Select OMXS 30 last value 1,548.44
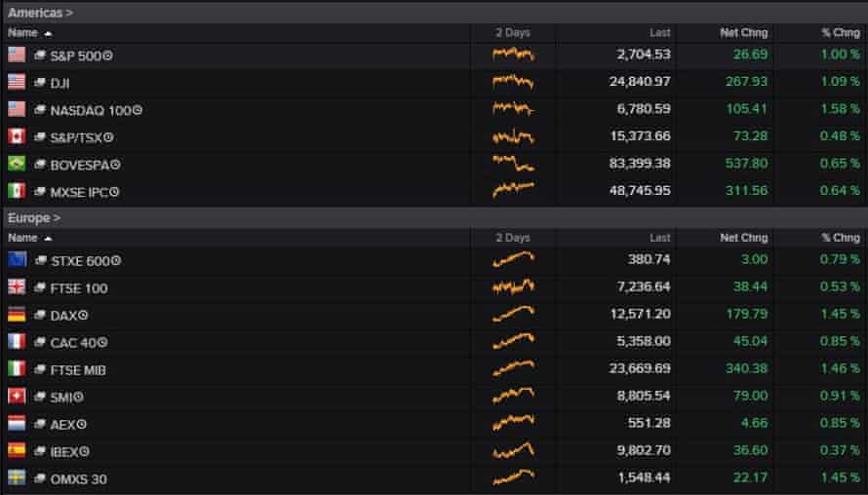868x495 pixels. click(x=644, y=477)
